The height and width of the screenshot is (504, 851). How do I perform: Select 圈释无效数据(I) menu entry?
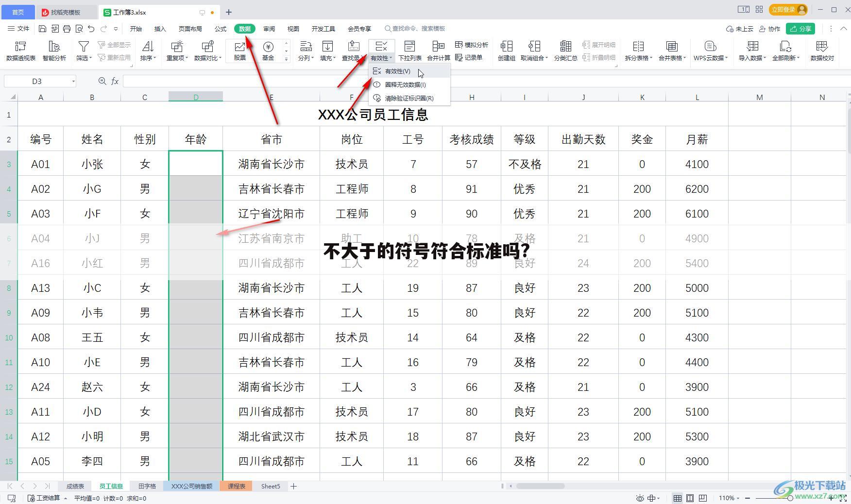pyautogui.click(x=409, y=84)
